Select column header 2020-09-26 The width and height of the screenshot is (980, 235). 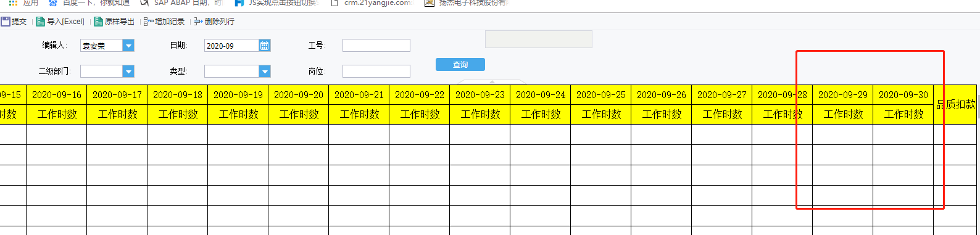(x=662, y=95)
